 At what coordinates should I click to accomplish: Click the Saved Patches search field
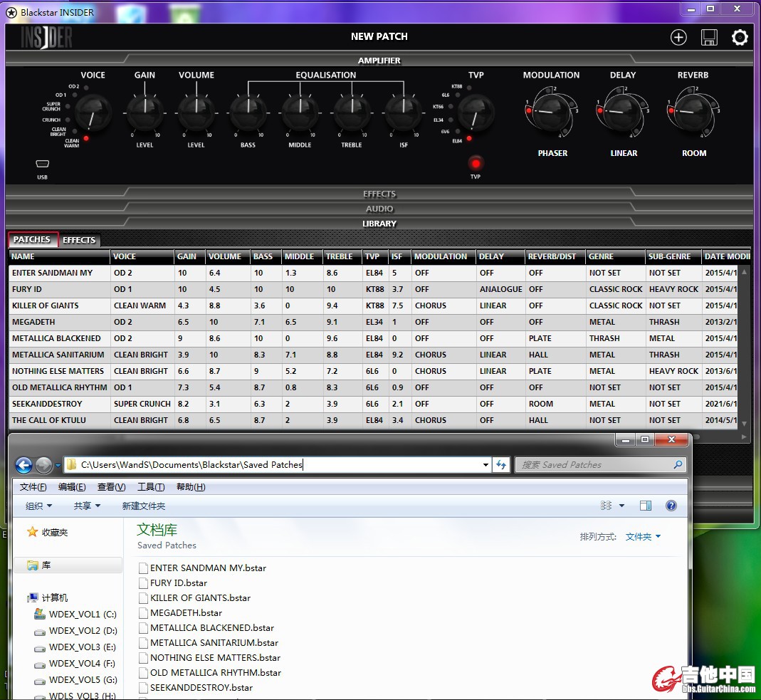(600, 465)
